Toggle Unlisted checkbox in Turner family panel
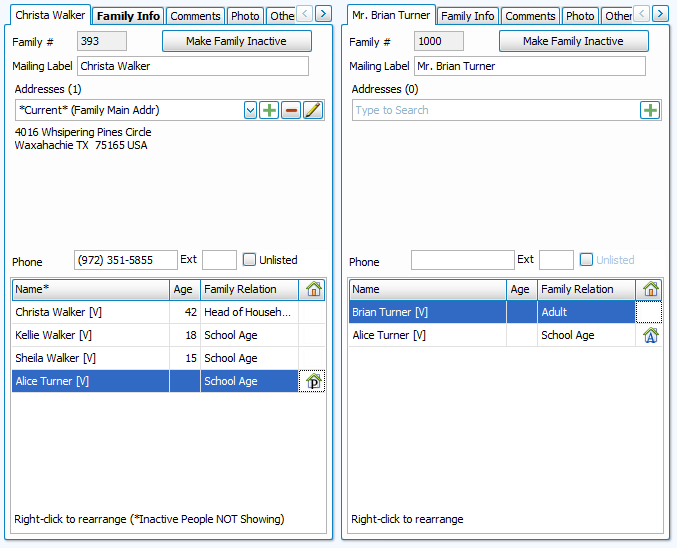Image resolution: width=677 pixels, height=548 pixels. coord(587,260)
